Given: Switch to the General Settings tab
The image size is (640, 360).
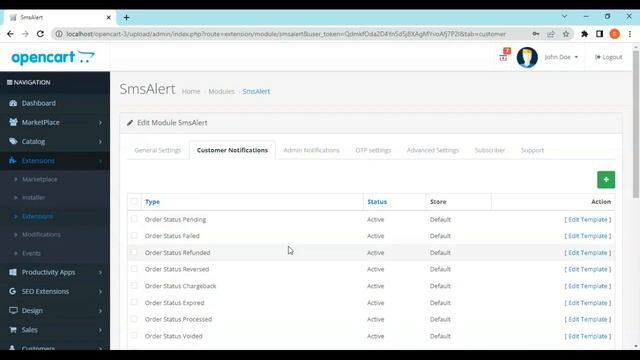Looking at the screenshot, I should click(158, 150).
